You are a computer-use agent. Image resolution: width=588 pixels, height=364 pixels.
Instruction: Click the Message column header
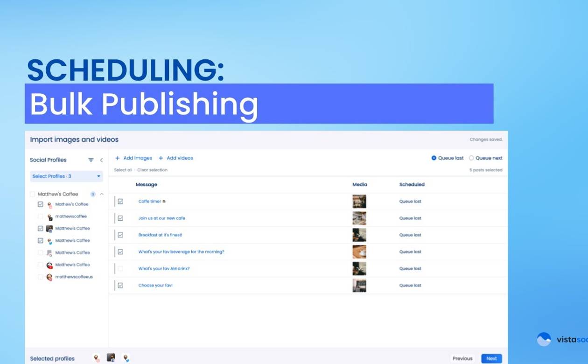[147, 185]
